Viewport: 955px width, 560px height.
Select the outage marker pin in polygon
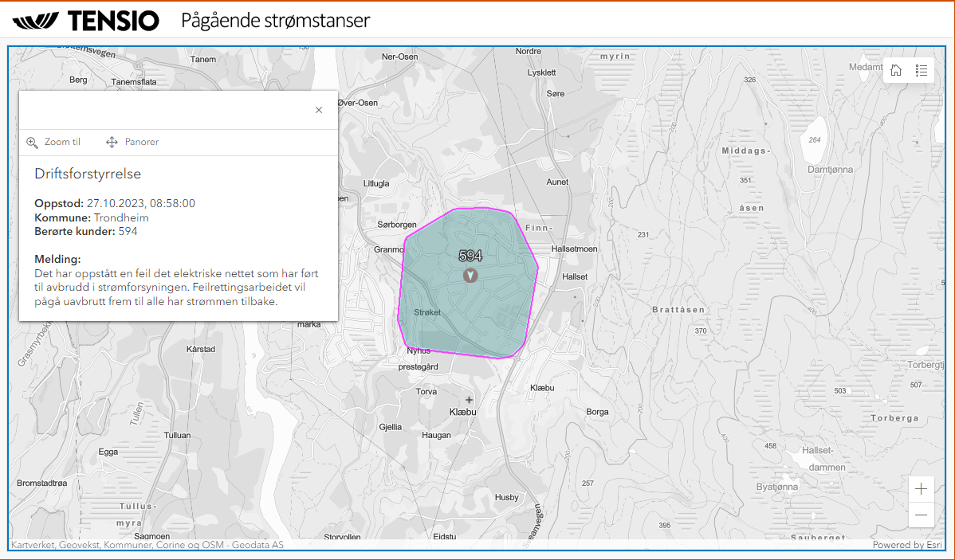(x=471, y=275)
